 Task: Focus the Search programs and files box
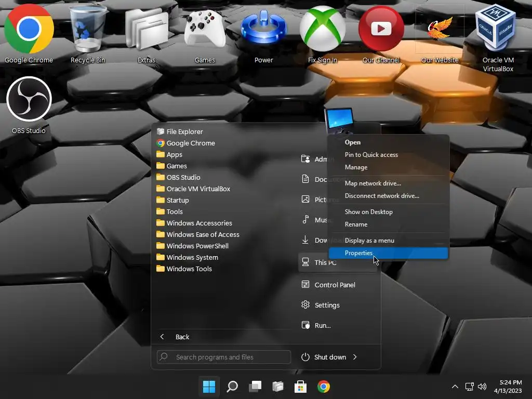pyautogui.click(x=224, y=357)
